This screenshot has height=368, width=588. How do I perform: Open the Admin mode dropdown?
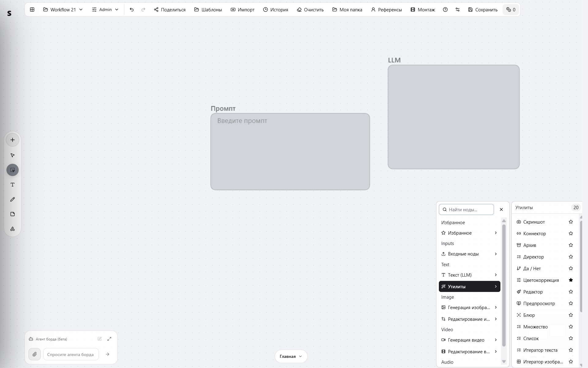click(x=105, y=10)
